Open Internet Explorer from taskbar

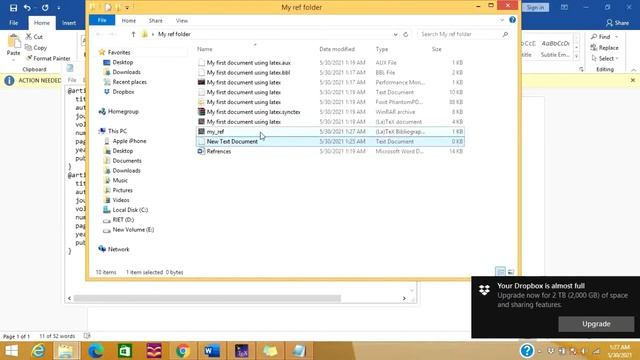point(38,351)
